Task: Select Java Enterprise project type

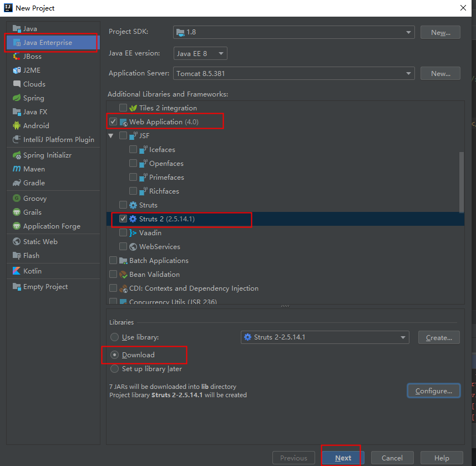Action: pos(53,43)
